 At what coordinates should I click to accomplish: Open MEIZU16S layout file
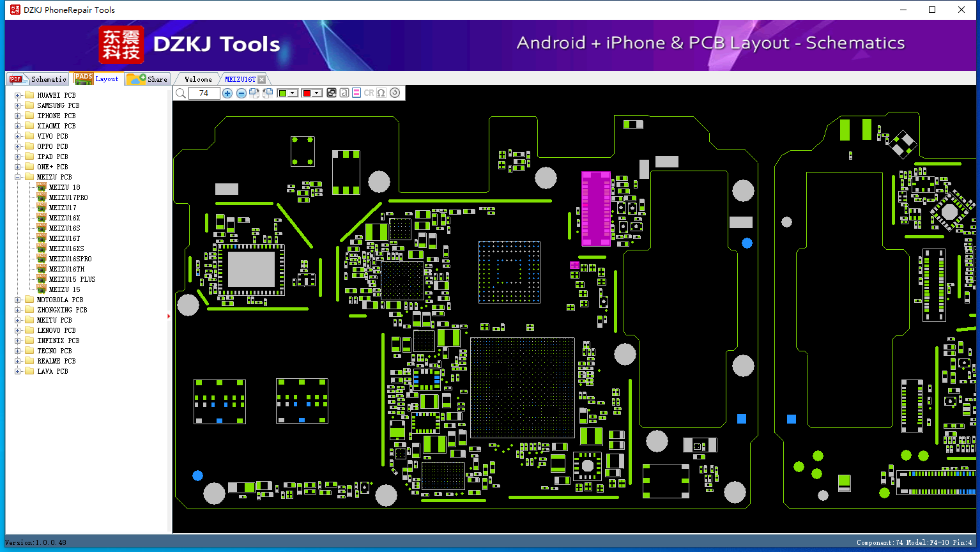tap(65, 228)
